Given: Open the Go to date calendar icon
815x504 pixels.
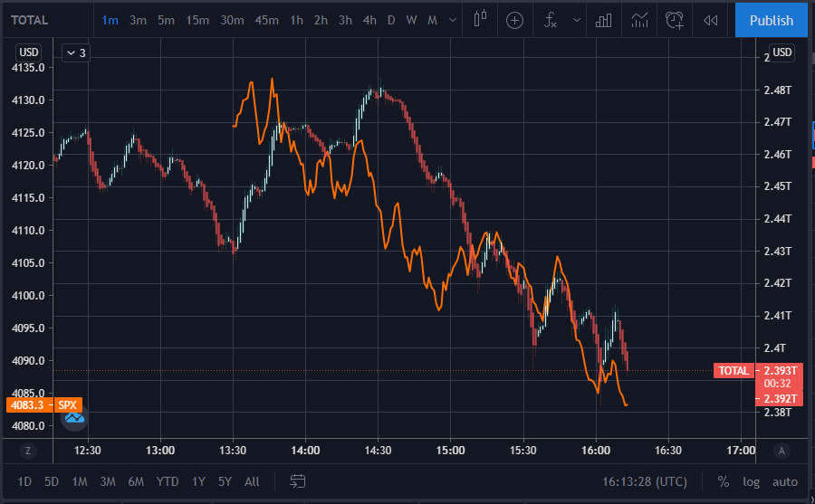Looking at the screenshot, I should [x=297, y=481].
